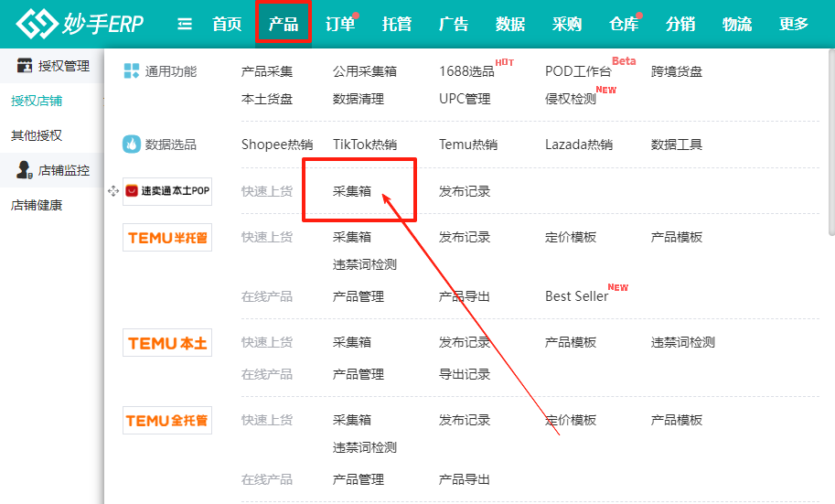Open 跨境货盘
This screenshot has width=835, height=504.
click(676, 71)
